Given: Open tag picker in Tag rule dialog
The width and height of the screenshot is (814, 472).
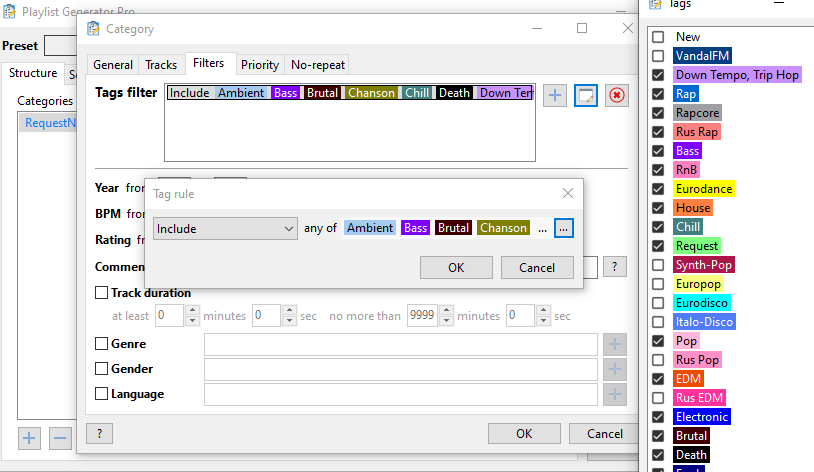Looking at the screenshot, I should pos(564,228).
